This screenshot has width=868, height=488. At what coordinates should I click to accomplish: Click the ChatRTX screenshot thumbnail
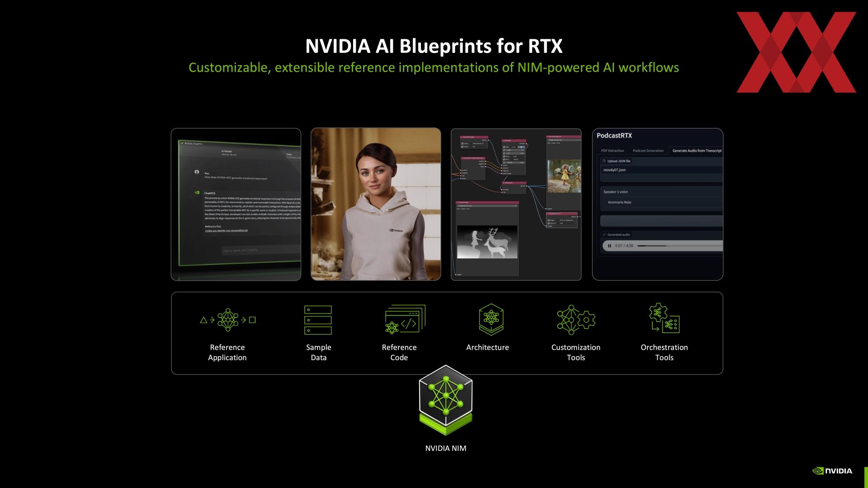point(236,204)
